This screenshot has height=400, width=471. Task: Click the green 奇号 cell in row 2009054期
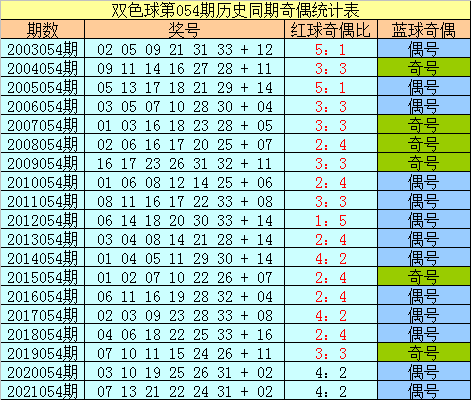(424, 162)
